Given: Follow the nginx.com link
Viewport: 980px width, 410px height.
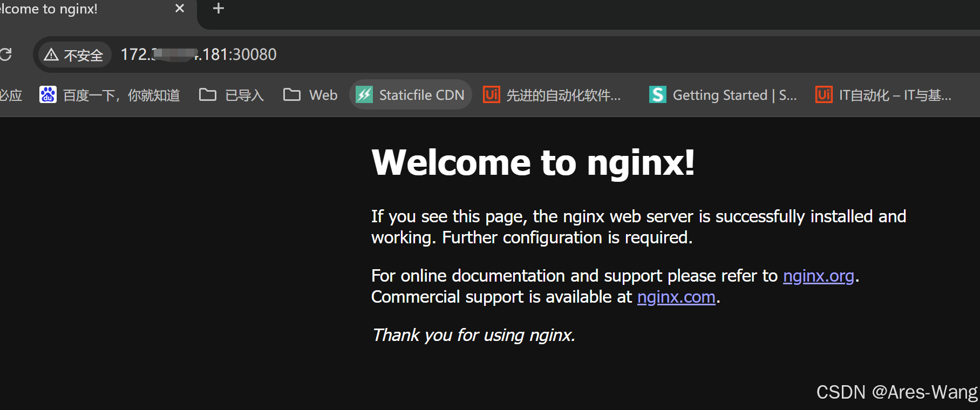Looking at the screenshot, I should [x=676, y=297].
